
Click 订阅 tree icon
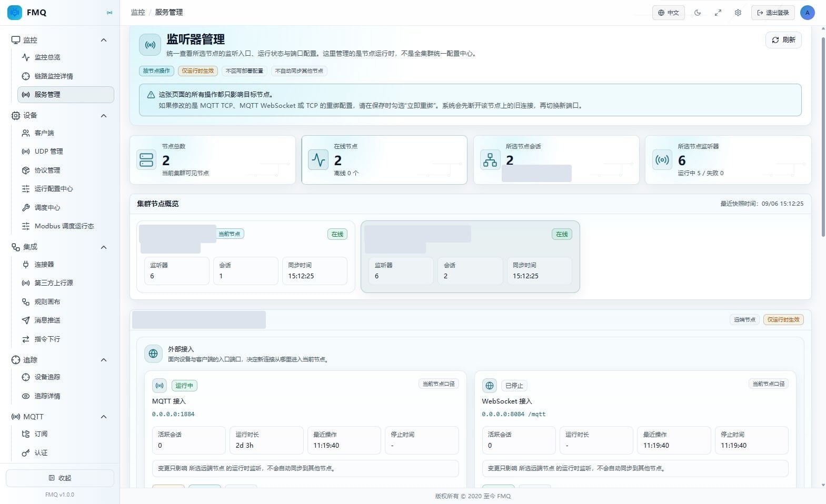pyautogui.click(x=25, y=434)
